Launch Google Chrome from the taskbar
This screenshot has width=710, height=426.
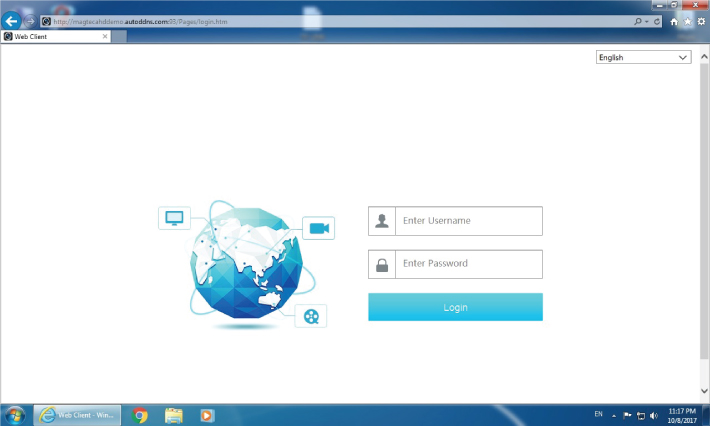pos(139,415)
